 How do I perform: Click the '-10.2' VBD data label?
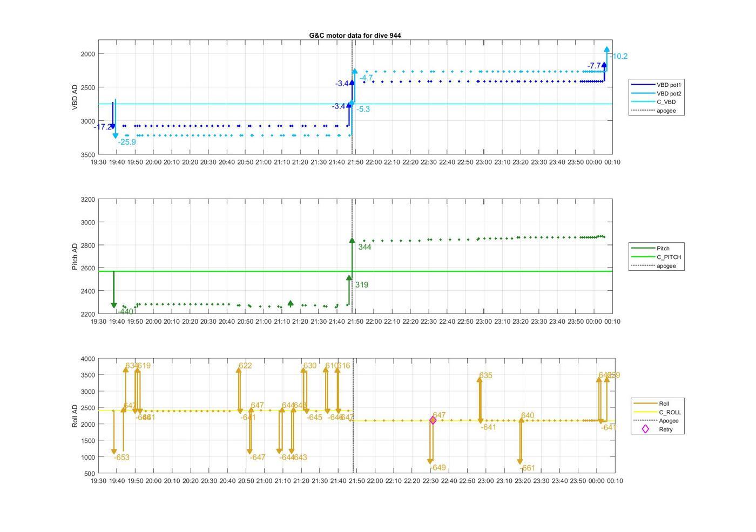[x=619, y=56]
